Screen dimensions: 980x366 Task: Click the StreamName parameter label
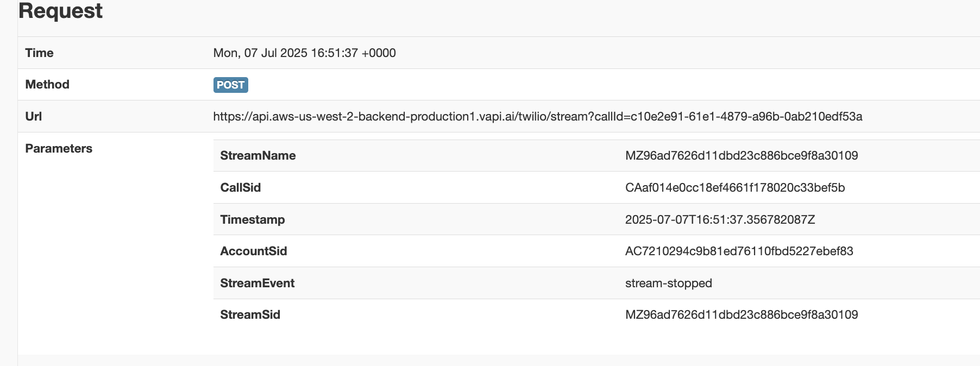[257, 155]
